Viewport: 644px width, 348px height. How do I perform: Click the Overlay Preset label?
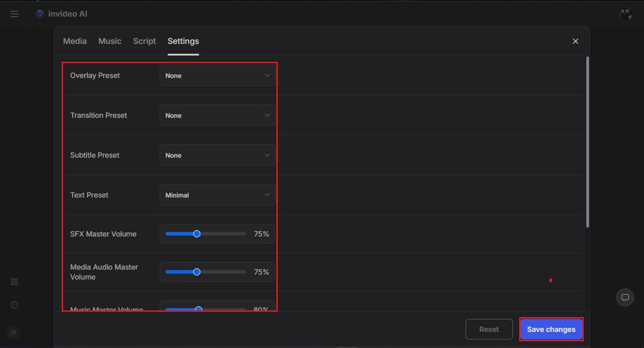pos(95,75)
